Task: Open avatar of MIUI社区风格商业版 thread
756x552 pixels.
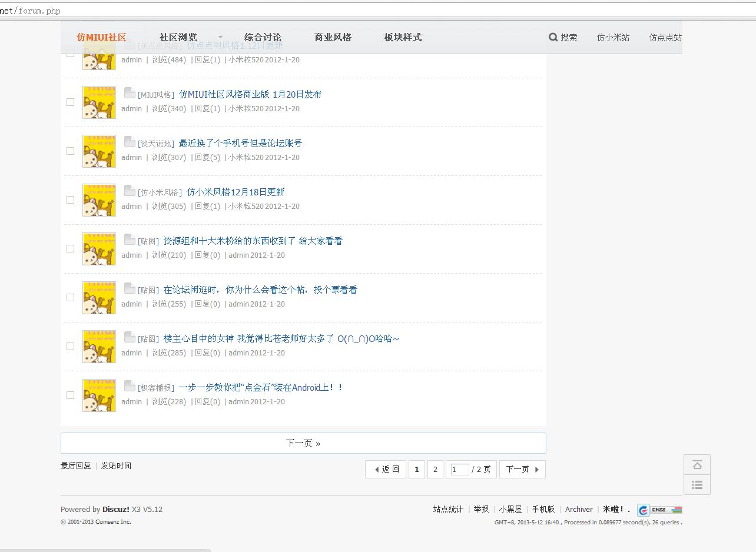Action: point(99,102)
